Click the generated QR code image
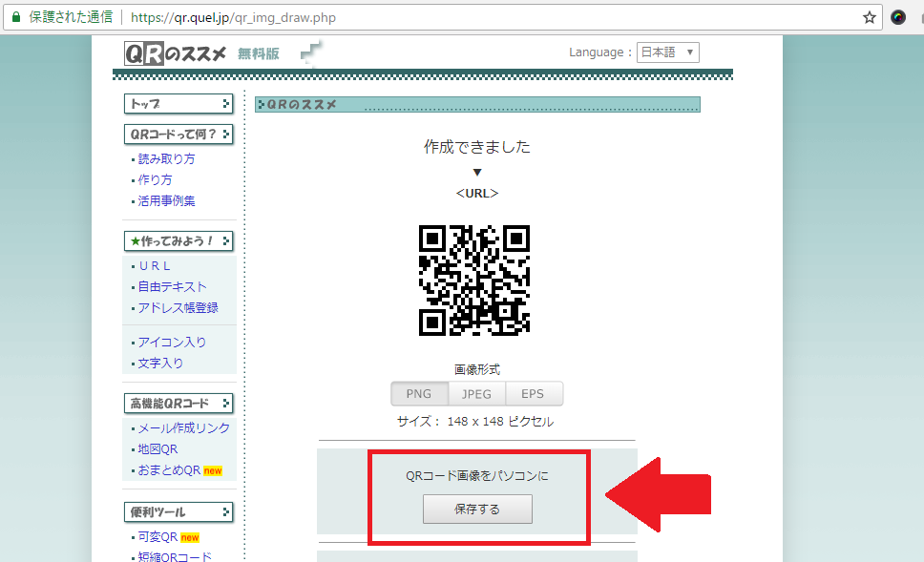This screenshot has height=562, width=924. [x=474, y=281]
